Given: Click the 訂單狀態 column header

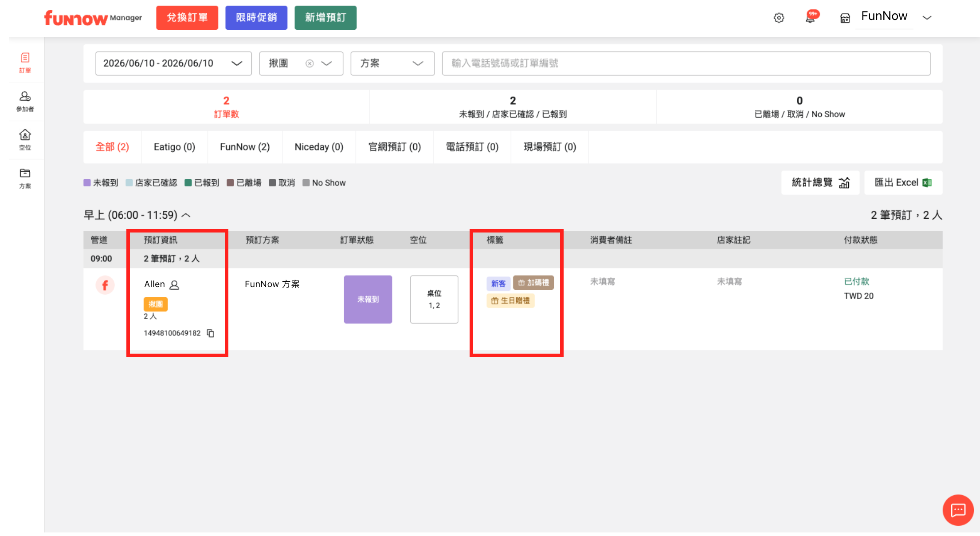Looking at the screenshot, I should (x=357, y=240).
